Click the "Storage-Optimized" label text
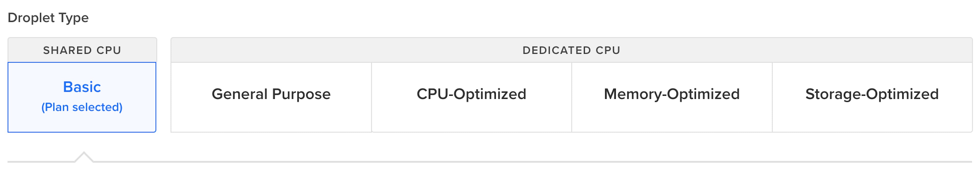The width and height of the screenshot is (980, 172). coord(872,94)
